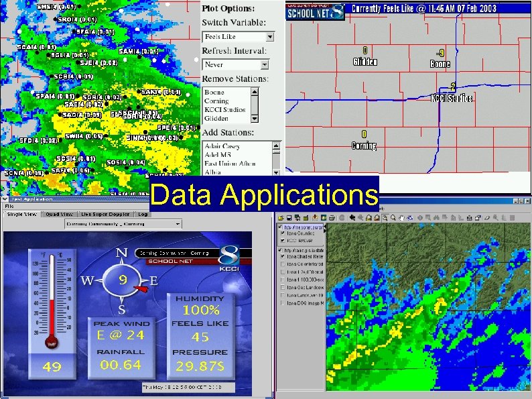Click Add Stations list scroll-up arrow

point(276,146)
